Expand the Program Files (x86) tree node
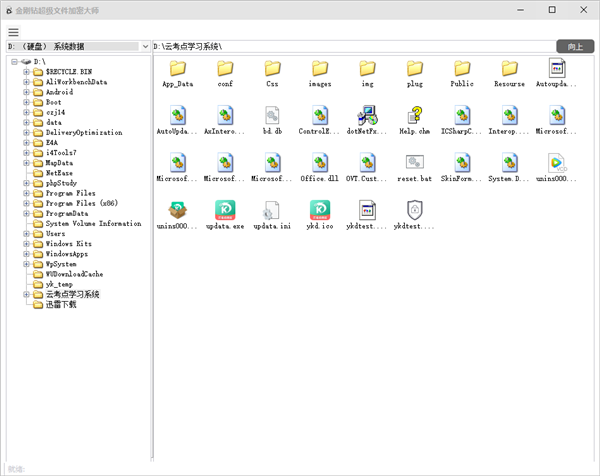 coord(26,203)
